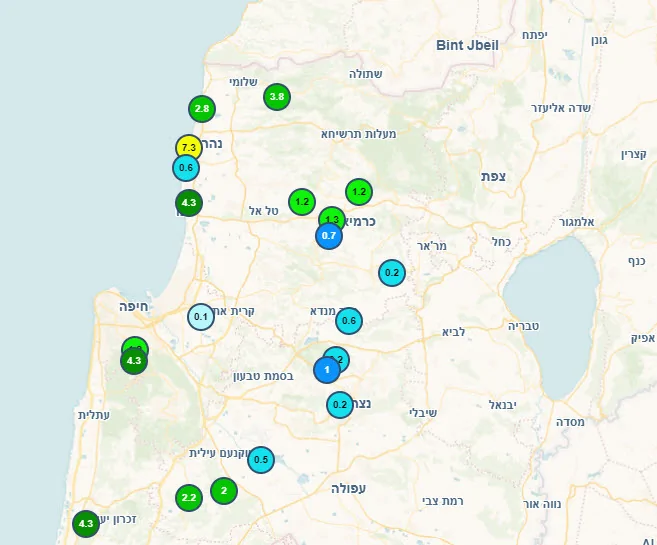Click the dark green 4.3 marker below חיפה

[x=134, y=361]
